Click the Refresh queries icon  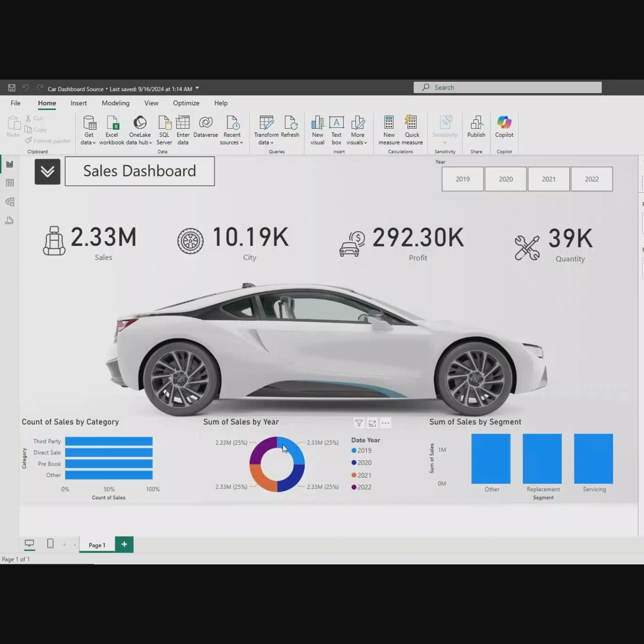pos(290,127)
